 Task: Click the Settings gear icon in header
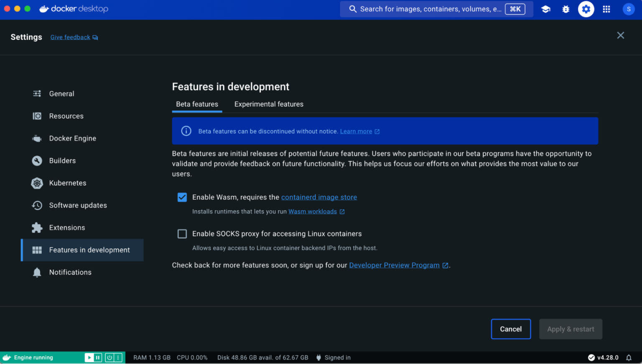click(x=586, y=9)
